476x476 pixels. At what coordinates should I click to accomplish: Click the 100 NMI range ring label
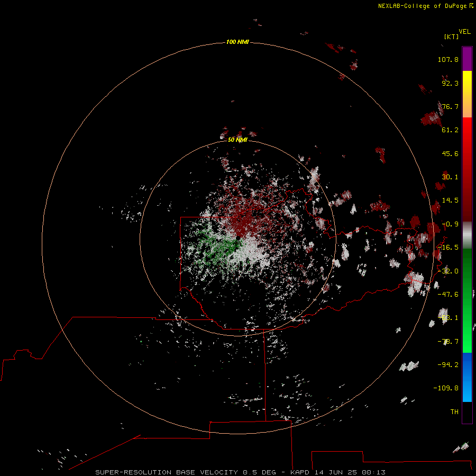click(237, 42)
